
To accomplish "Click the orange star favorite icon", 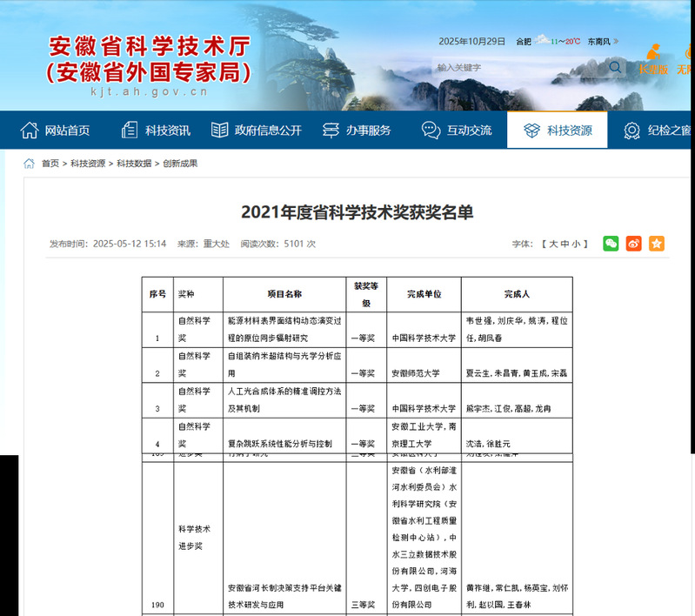I will coord(656,244).
